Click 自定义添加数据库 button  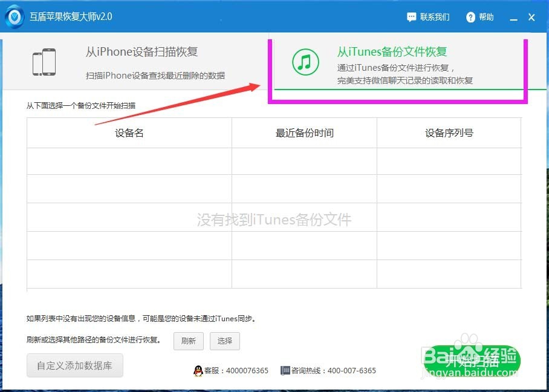74,365
